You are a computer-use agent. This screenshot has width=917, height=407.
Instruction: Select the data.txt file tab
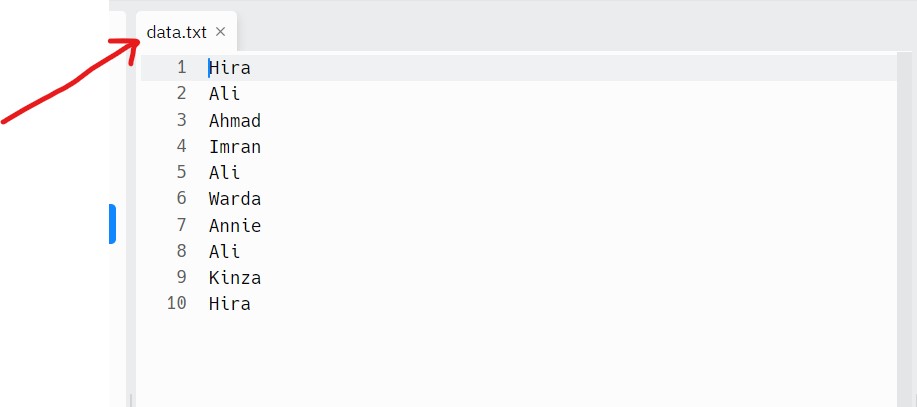(177, 32)
